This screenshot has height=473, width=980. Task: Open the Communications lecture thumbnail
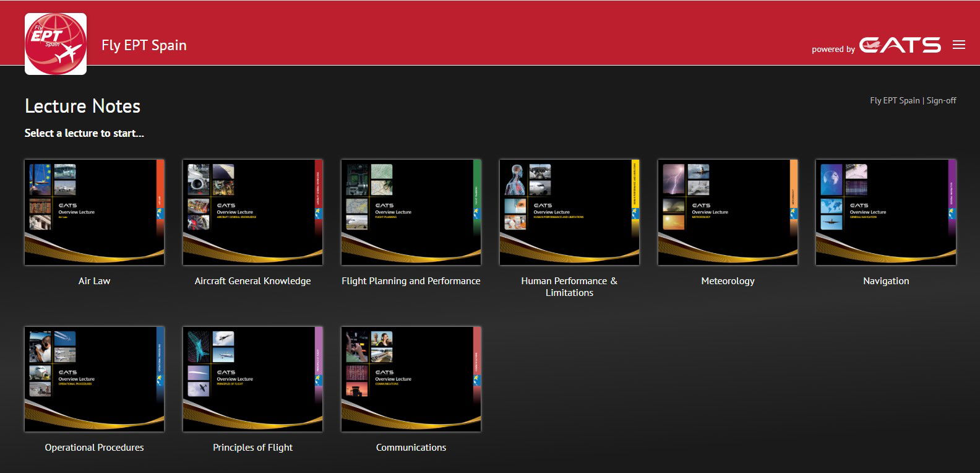(411, 379)
